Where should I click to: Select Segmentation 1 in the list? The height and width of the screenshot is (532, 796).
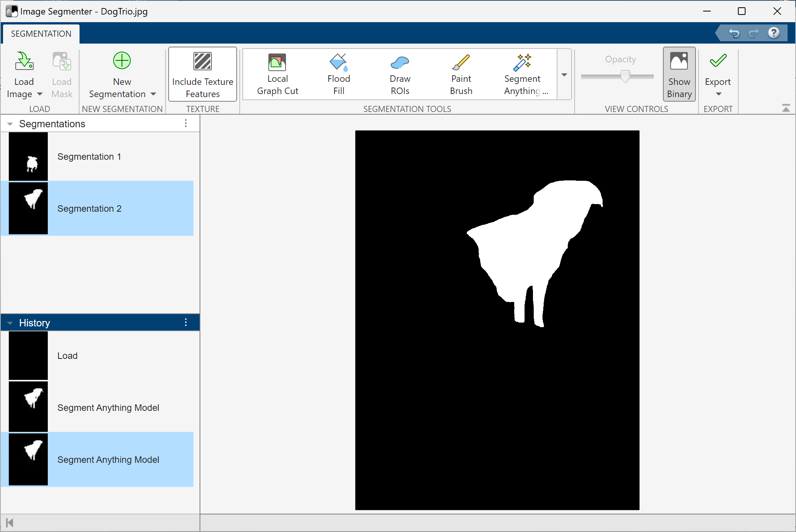click(x=89, y=157)
